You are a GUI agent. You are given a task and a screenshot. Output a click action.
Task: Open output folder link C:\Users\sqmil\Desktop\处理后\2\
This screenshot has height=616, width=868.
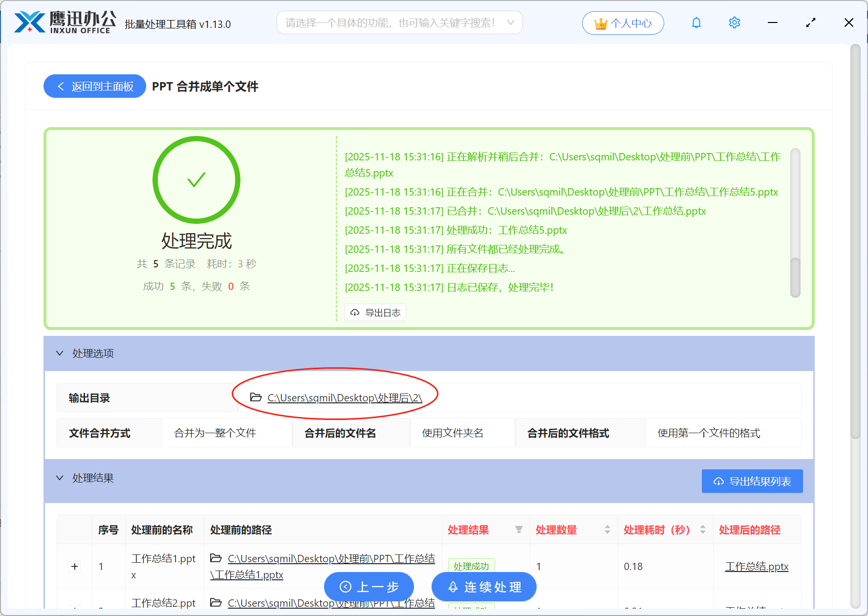pos(344,397)
